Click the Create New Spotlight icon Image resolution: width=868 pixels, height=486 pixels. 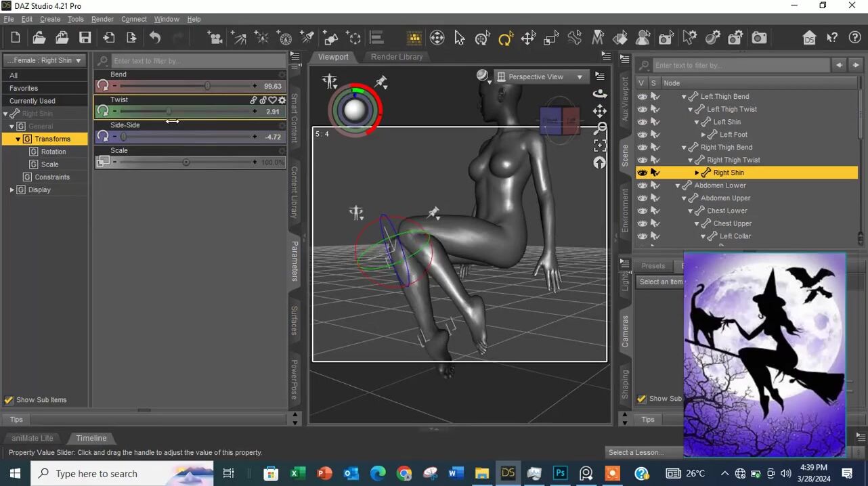(307, 39)
